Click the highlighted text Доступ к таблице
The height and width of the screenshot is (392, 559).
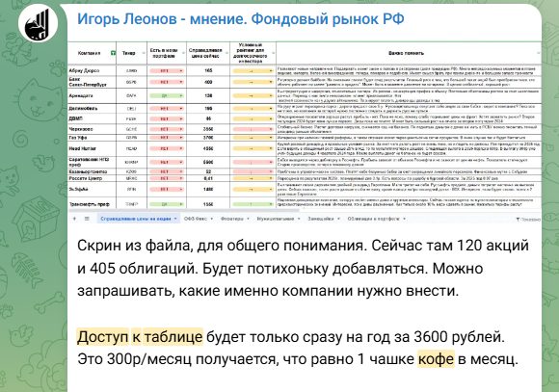(140, 337)
